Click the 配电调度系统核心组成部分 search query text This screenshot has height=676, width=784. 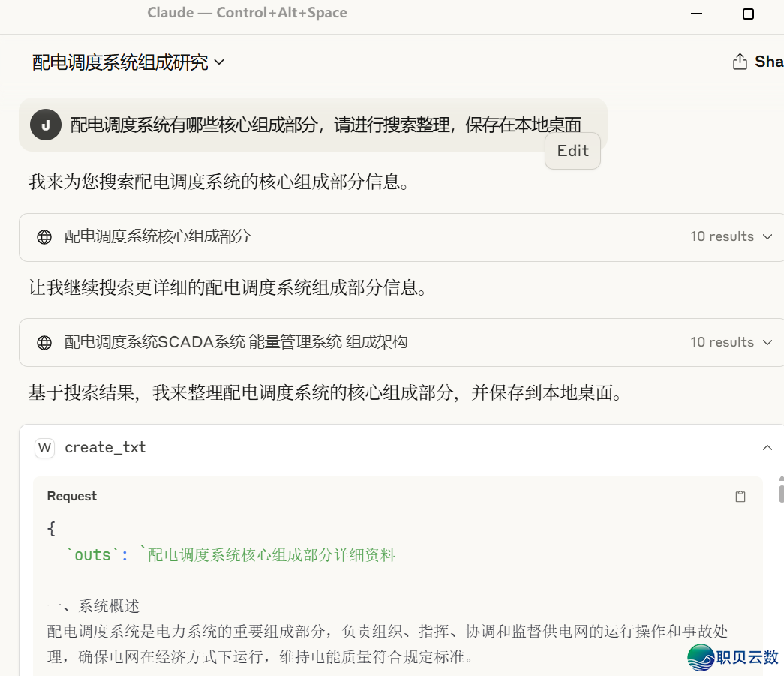click(157, 237)
